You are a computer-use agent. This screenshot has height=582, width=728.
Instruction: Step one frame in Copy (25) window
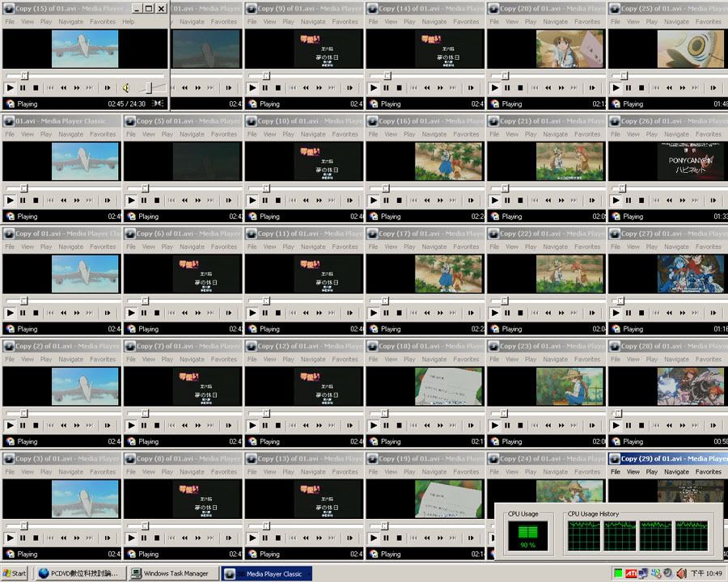pos(713,88)
